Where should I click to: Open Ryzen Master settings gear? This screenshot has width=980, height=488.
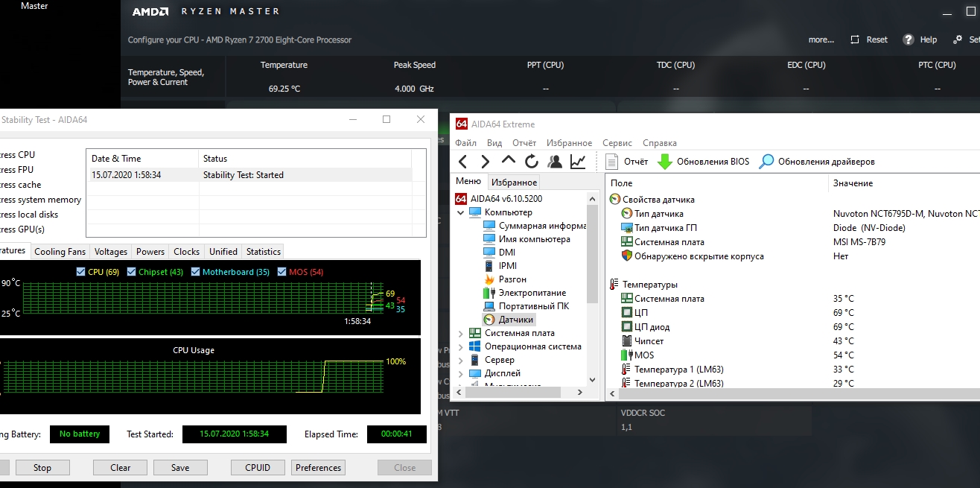click(x=956, y=39)
